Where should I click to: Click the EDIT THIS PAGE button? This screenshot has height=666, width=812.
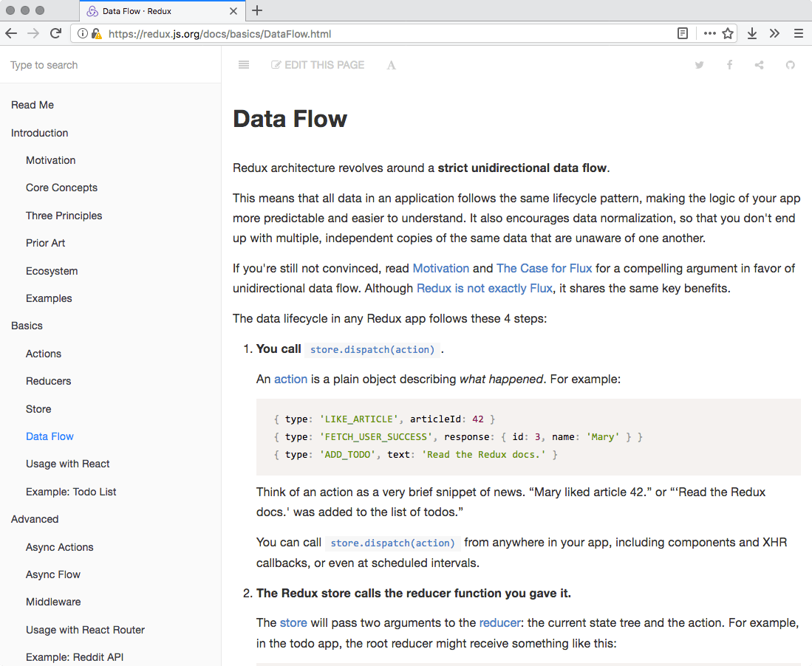pyautogui.click(x=318, y=65)
